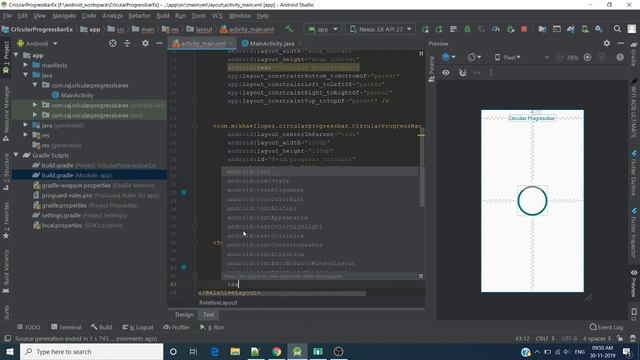Toggle the view options eye icon in Preview

(x=446, y=73)
